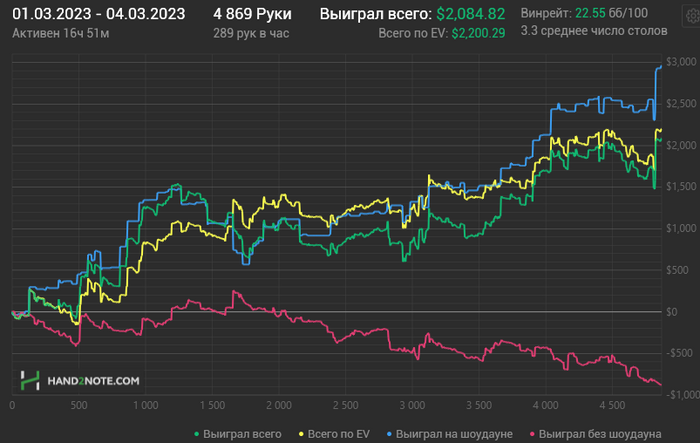Click the '289 рук в час' text
Viewport: 700px width, 443px height.
(251, 33)
